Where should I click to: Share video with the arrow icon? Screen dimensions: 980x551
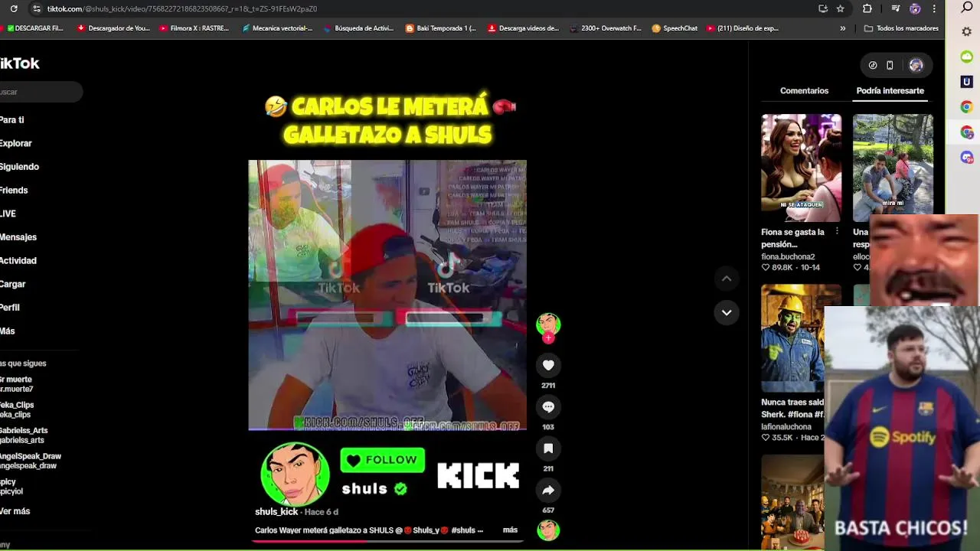click(548, 490)
